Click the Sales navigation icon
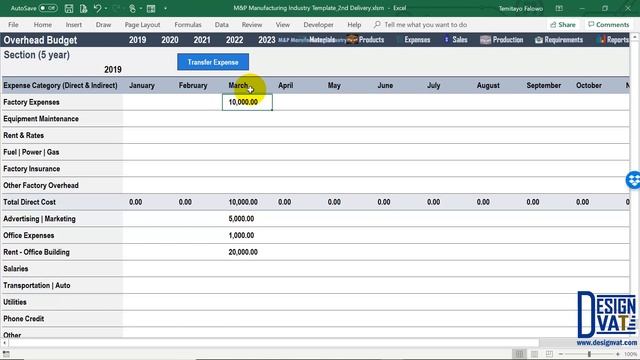This screenshot has width=640, height=360. [x=447, y=40]
